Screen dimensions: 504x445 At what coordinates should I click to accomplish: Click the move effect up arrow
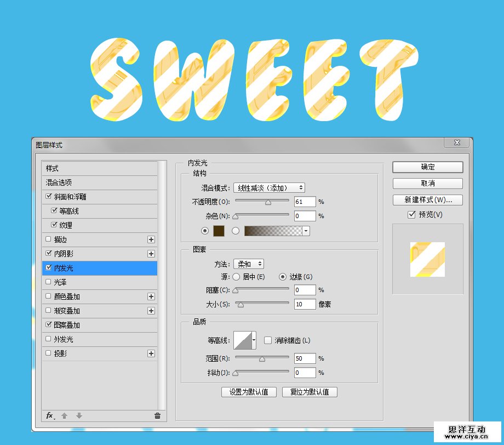point(64,416)
